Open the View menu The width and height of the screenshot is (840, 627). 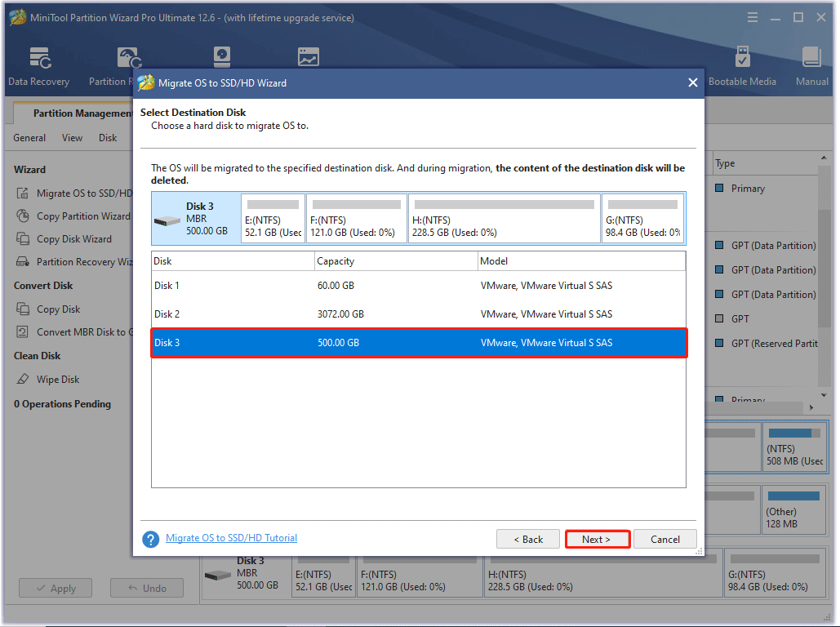click(x=72, y=138)
